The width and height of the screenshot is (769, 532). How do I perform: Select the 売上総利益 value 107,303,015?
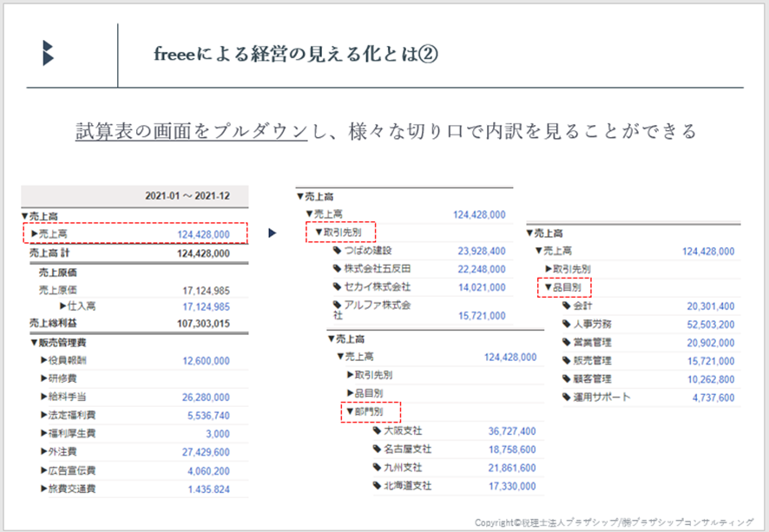203,324
